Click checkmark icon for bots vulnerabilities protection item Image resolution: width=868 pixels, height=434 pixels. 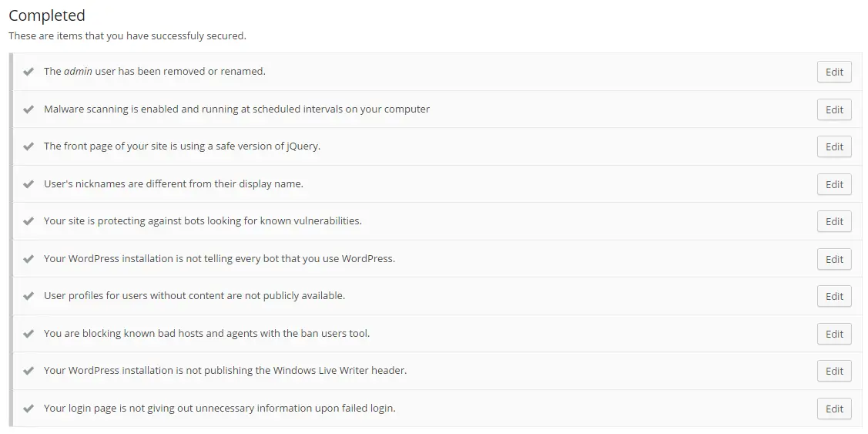[x=28, y=221]
